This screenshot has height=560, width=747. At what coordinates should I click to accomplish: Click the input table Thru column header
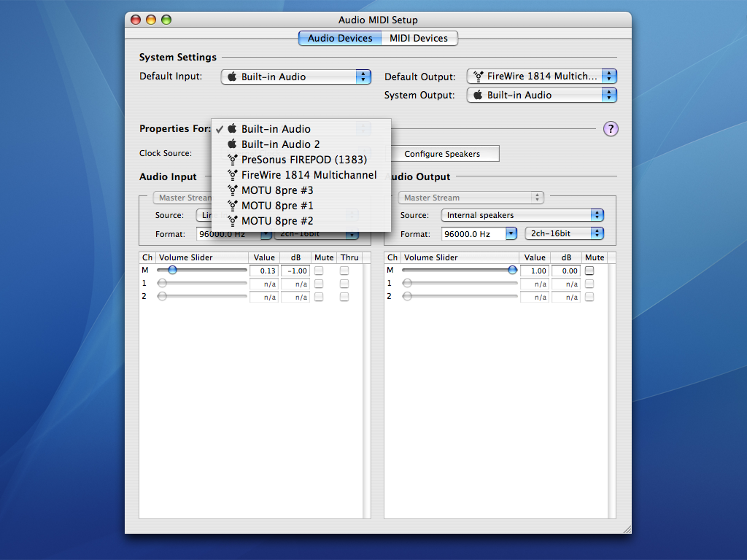tap(349, 257)
